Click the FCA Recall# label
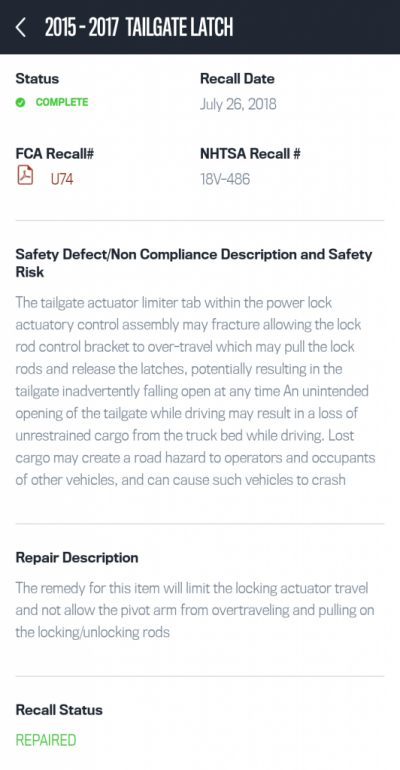 pos(54,154)
